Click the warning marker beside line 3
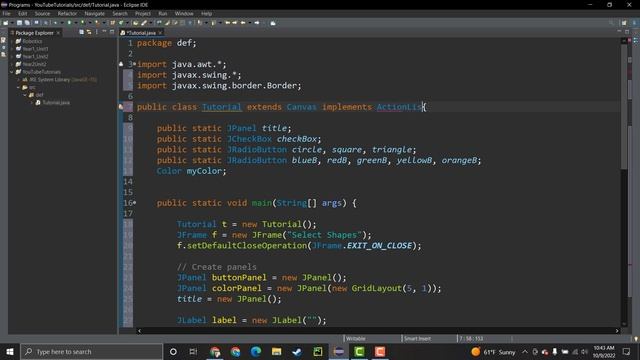 121,64
